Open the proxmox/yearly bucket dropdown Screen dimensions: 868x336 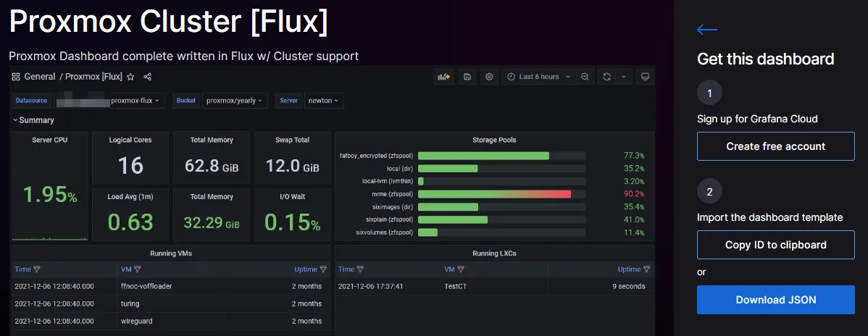(x=235, y=101)
